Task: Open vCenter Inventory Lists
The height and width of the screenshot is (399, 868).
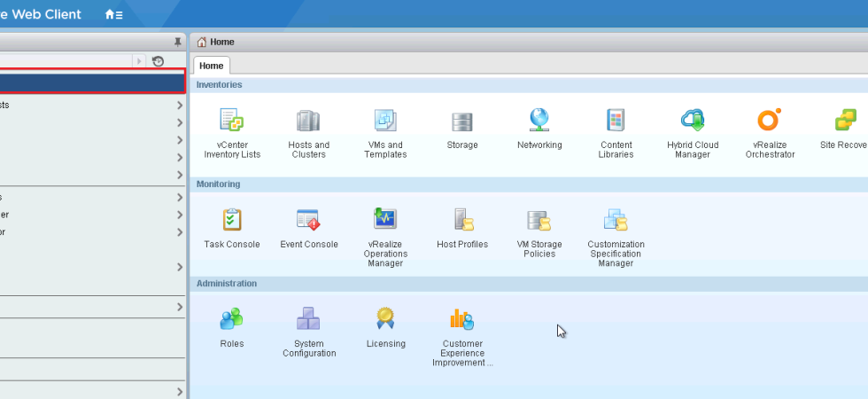Action: tap(232, 134)
